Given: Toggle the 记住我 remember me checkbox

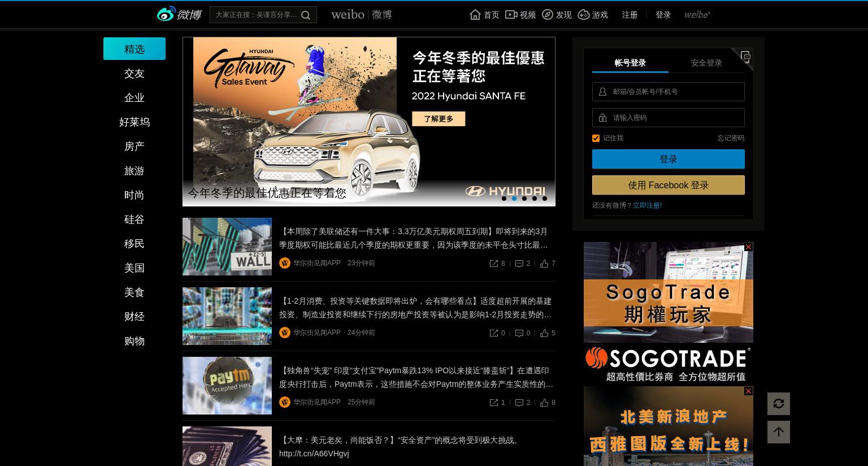Looking at the screenshot, I should point(596,138).
